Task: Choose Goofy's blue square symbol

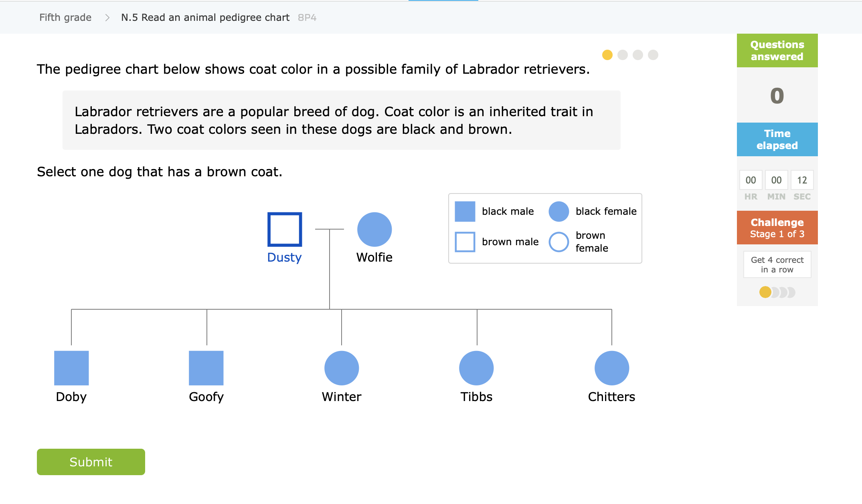Action: click(206, 368)
